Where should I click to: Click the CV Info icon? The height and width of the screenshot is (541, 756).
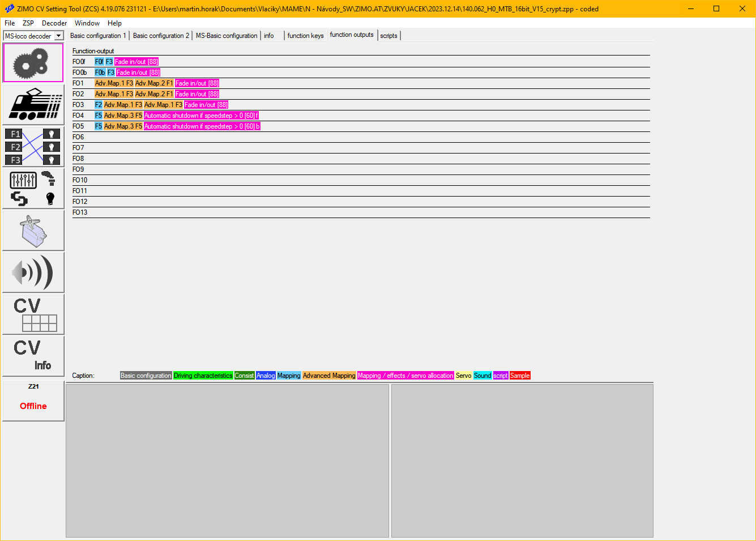(x=33, y=356)
